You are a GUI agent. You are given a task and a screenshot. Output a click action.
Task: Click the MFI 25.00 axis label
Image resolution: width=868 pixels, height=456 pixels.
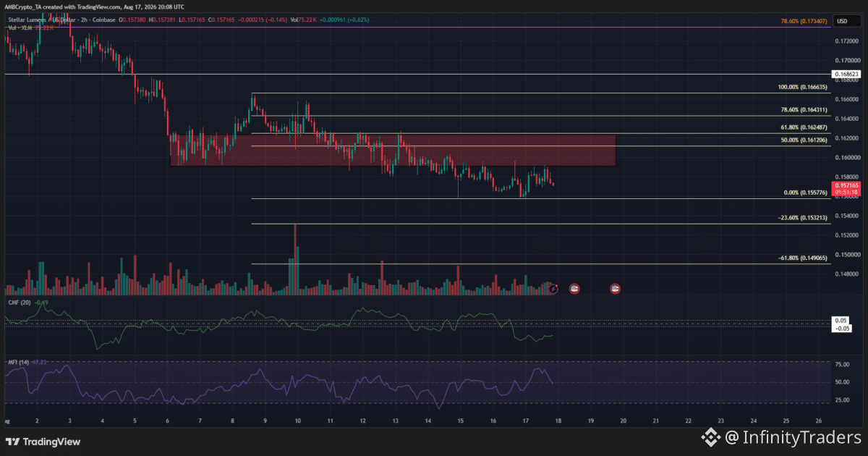pyautogui.click(x=842, y=400)
